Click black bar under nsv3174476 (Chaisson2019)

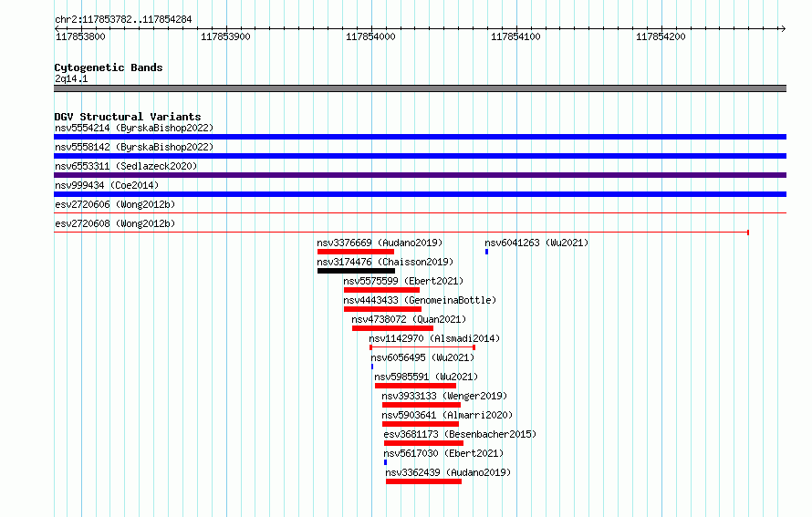[357, 271]
